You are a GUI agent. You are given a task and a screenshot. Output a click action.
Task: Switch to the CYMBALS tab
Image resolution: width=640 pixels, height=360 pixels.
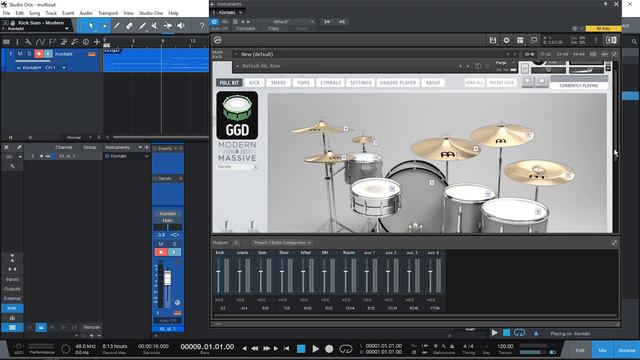(x=331, y=83)
